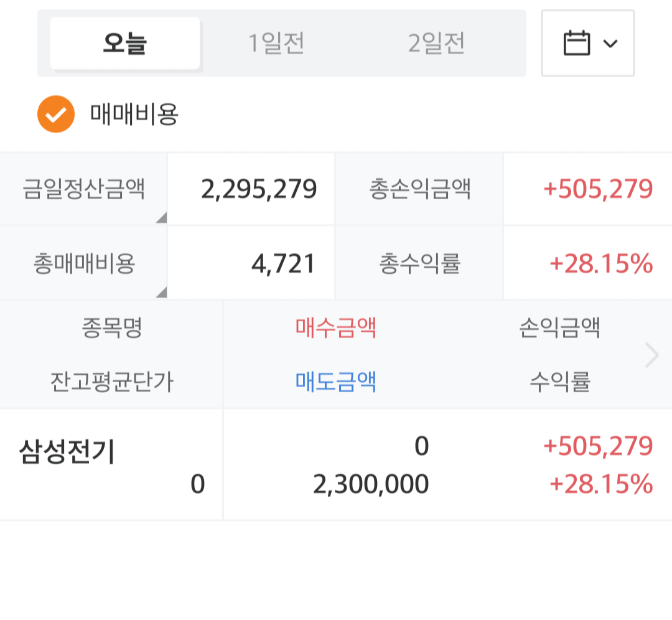Open the calendar date picker icon
Screen dimensions: 672x620
tap(576, 44)
